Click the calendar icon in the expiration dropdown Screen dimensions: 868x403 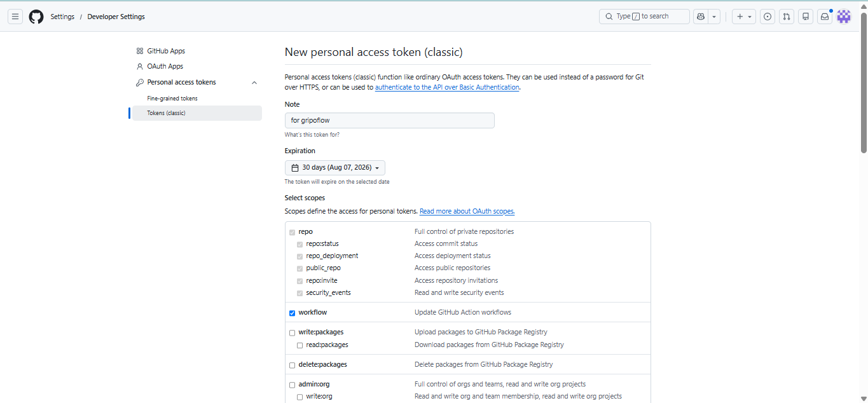[295, 168]
